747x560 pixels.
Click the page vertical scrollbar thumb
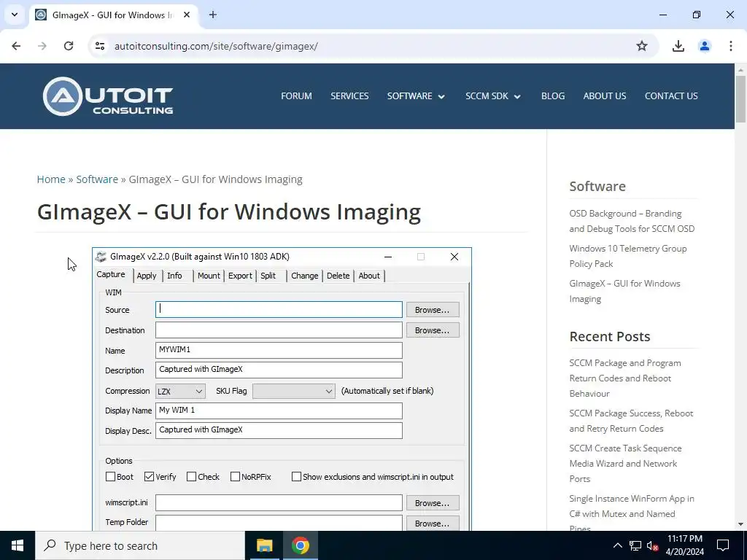741,98
